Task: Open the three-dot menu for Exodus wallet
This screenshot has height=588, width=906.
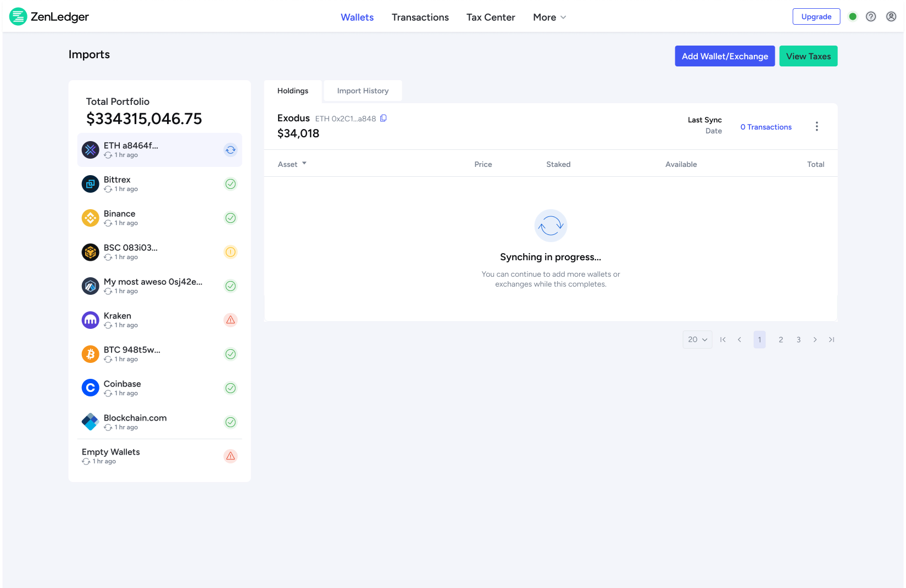Action: [x=816, y=126]
